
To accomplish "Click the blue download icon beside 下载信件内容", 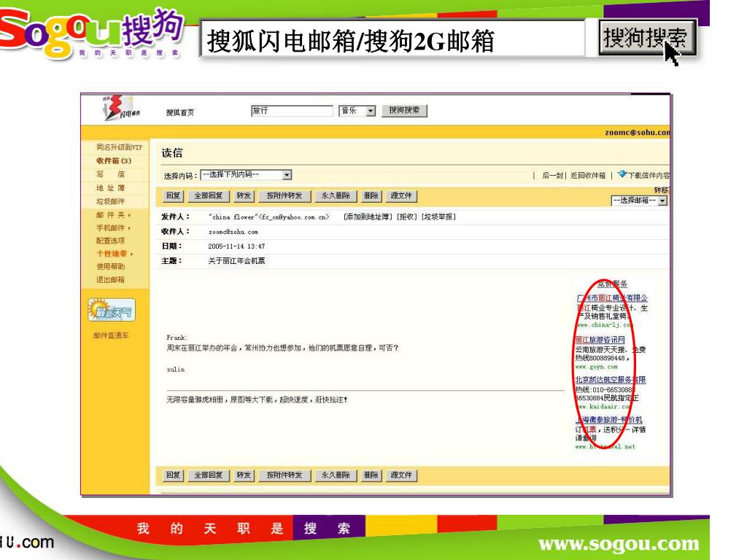I will [622, 174].
